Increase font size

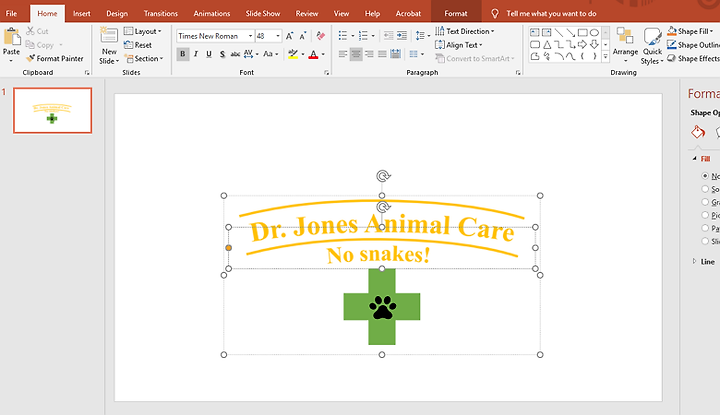point(290,36)
